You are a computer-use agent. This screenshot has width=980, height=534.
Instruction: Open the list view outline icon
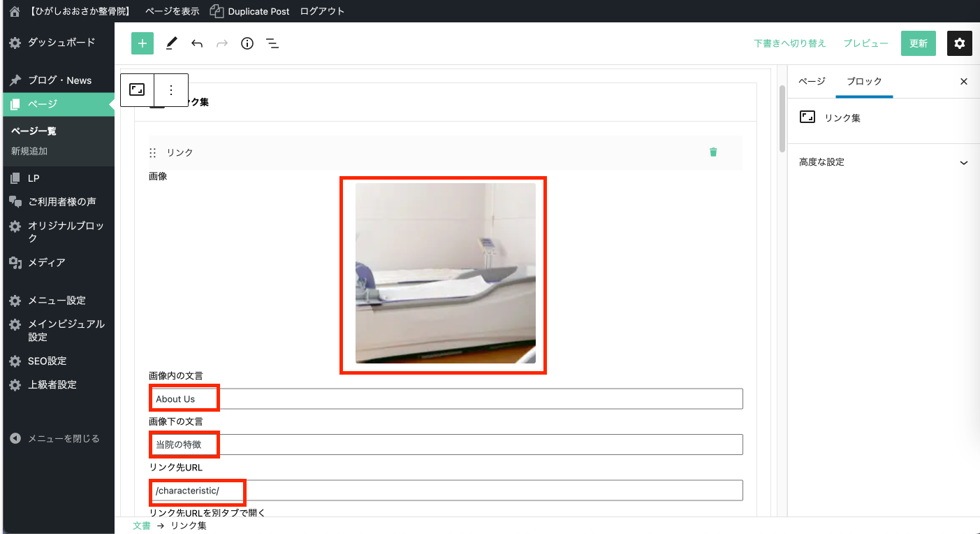272,43
